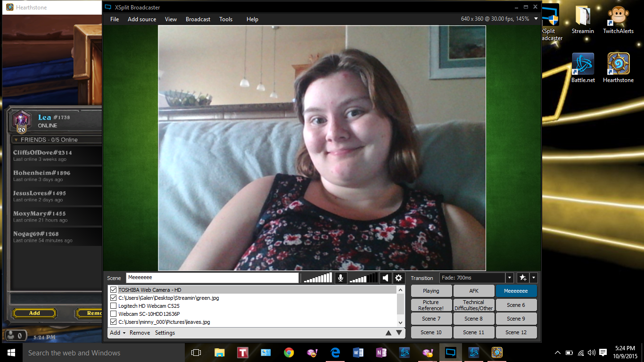Open the Broadcast menu

(198, 19)
